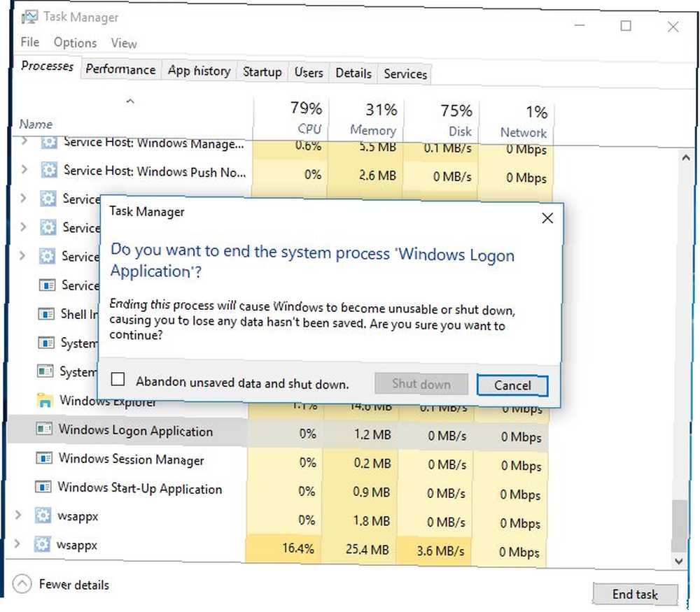Sort by the CPU column header

290,118
